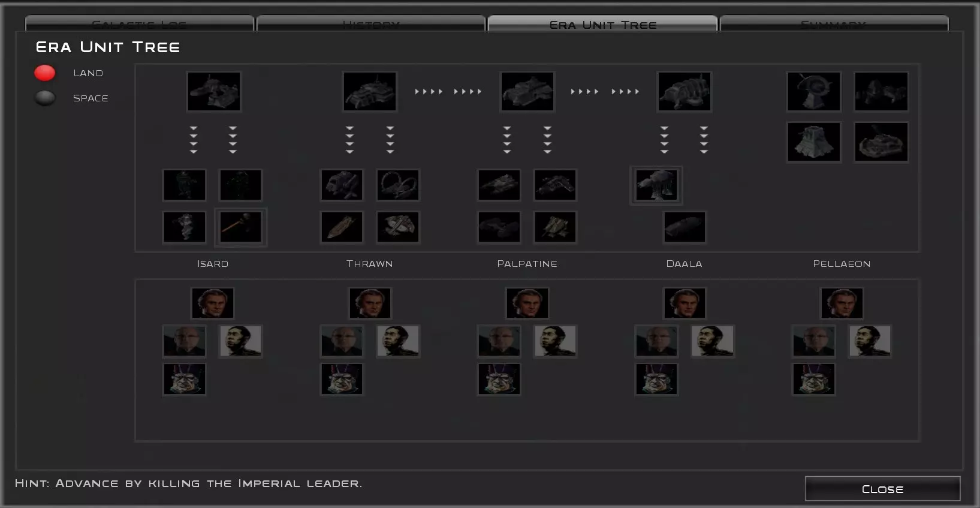This screenshot has height=508, width=980.
Task: Select the bald man portrait under Daala
Action: click(x=656, y=341)
